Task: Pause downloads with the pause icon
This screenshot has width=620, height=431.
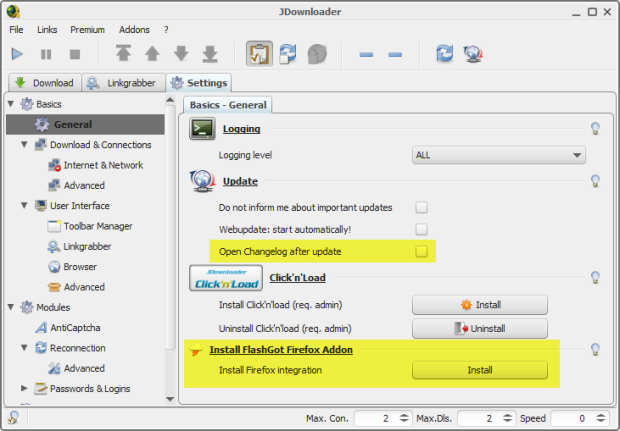Action: 46,54
